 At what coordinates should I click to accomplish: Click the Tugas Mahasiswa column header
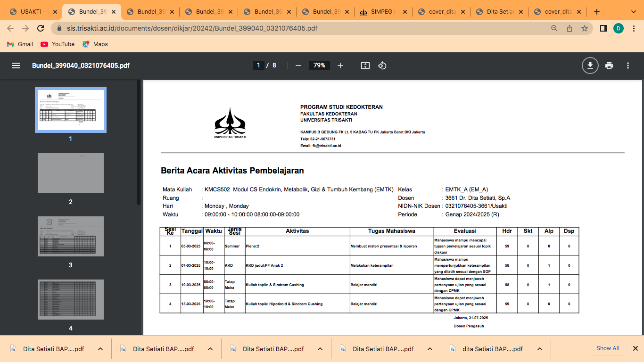392,231
